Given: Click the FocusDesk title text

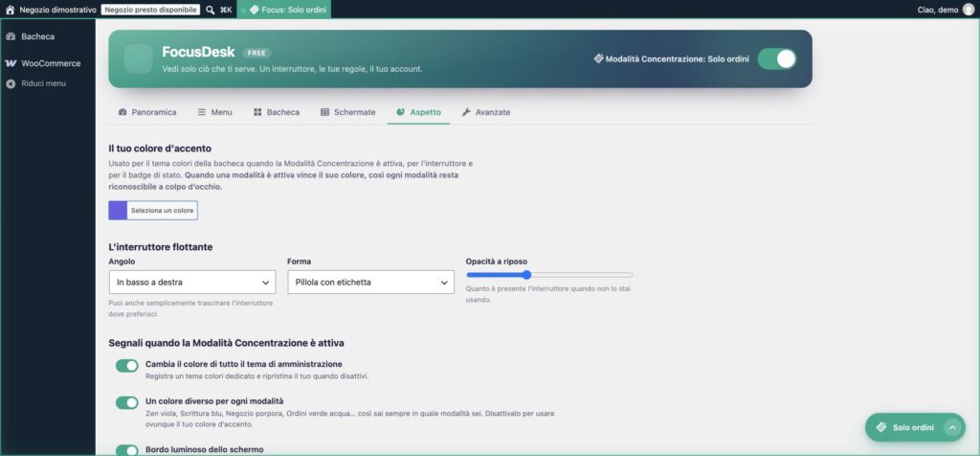Looking at the screenshot, I should [198, 52].
